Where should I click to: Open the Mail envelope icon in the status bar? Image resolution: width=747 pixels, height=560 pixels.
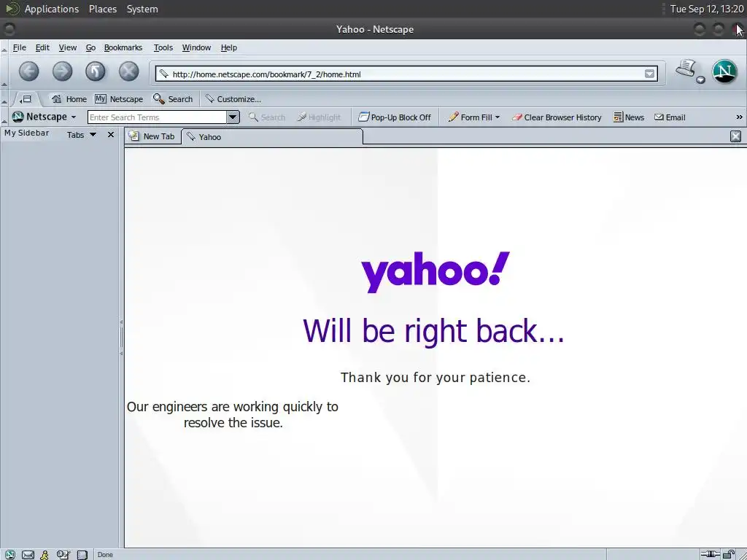click(x=28, y=554)
